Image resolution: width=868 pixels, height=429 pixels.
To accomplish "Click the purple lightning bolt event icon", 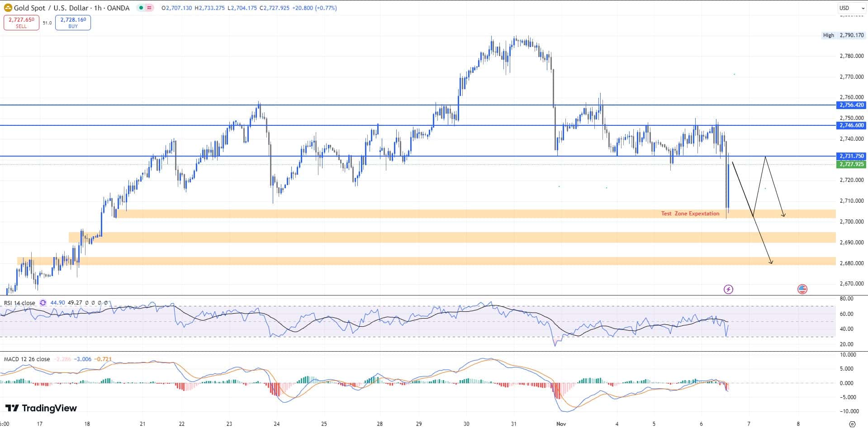I will (x=729, y=289).
